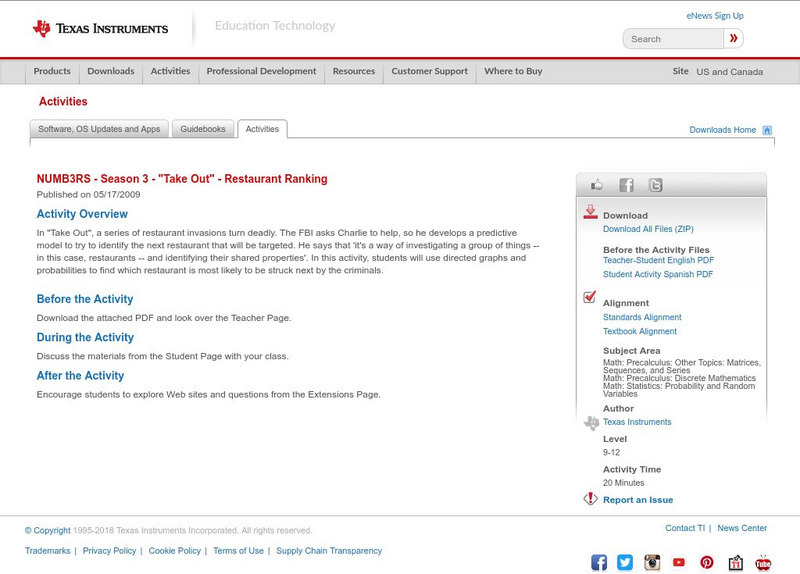Open the Standards Alignment link
Screen dimensions: 800x574
click(x=642, y=317)
